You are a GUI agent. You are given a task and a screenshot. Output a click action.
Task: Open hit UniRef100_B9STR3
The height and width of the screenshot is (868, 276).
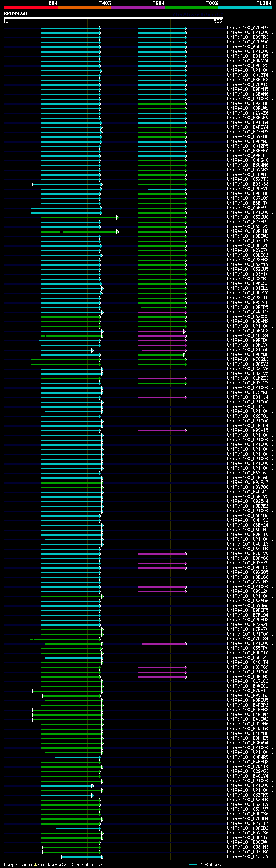click(x=248, y=37)
